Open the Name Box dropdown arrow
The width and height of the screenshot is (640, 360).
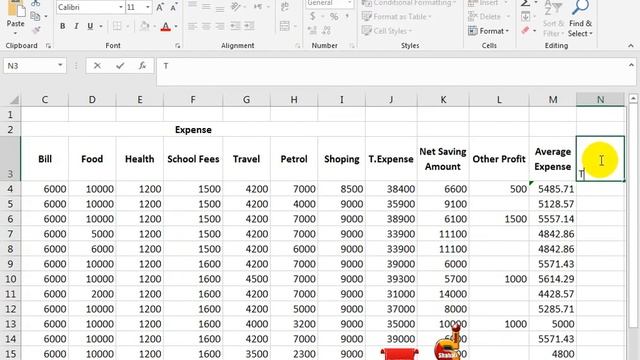pos(60,65)
